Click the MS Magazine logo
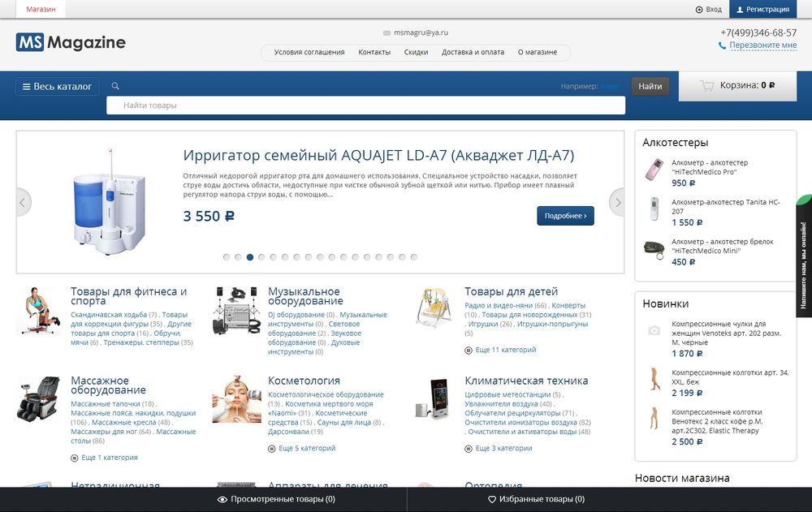 click(x=71, y=42)
